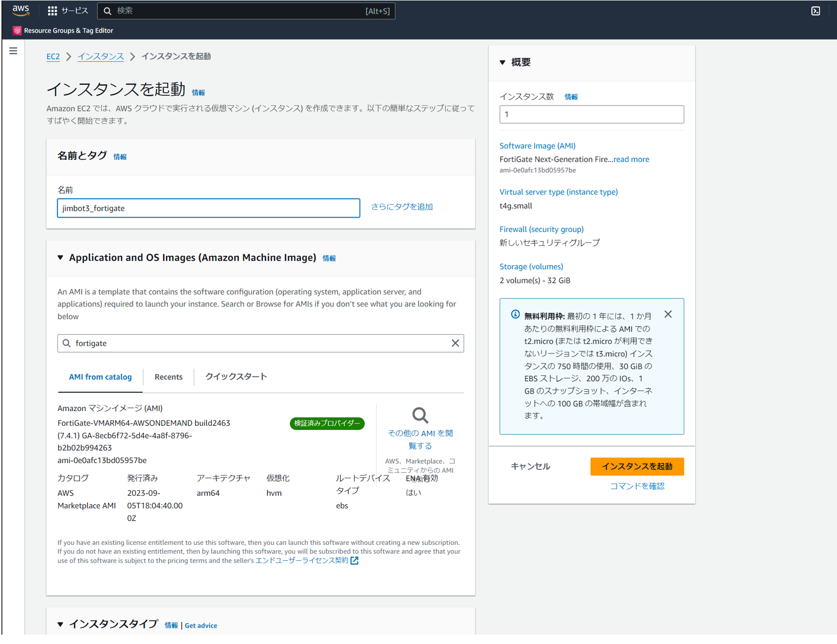Image resolution: width=837 pixels, height=644 pixels.
Task: Open the Get advice link
Action: click(201, 626)
